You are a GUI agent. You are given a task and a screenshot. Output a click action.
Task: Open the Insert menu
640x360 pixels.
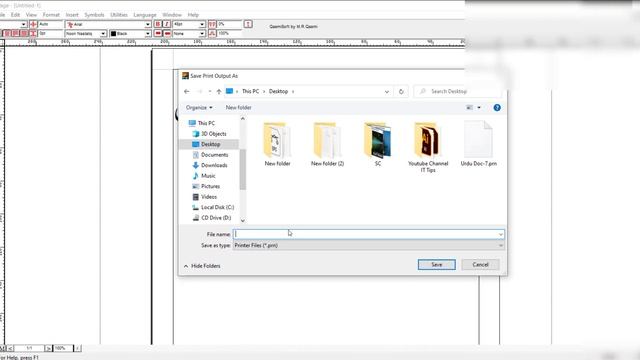(72, 15)
